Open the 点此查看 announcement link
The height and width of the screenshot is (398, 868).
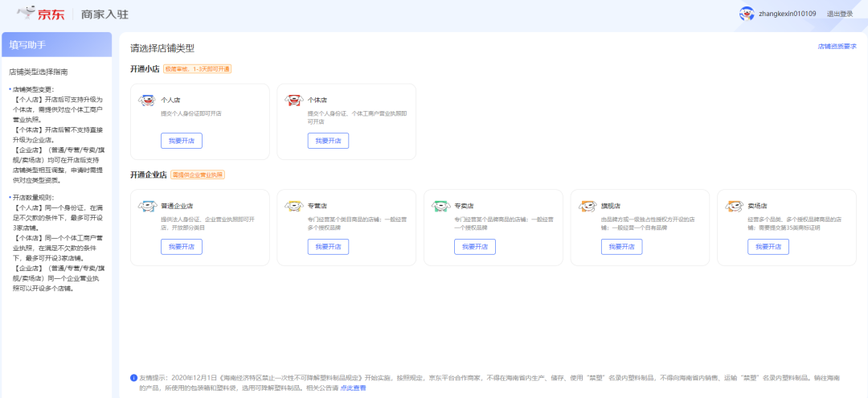point(353,388)
